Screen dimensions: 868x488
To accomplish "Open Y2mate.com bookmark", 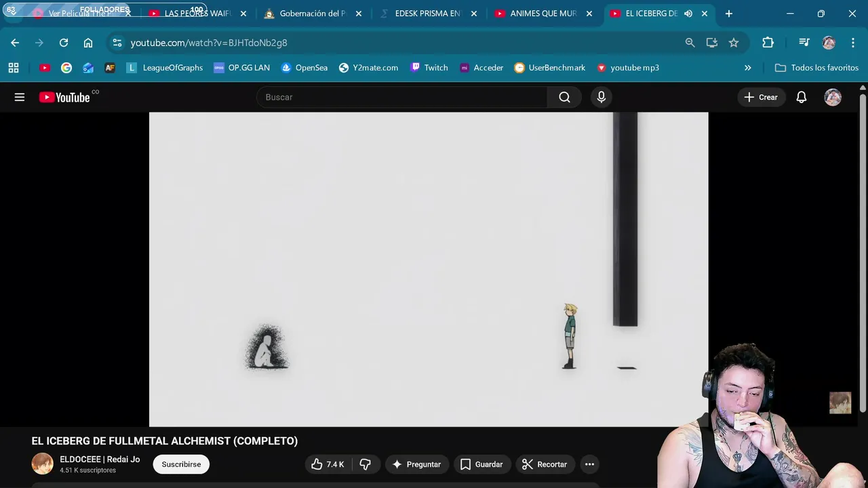I will coord(369,68).
